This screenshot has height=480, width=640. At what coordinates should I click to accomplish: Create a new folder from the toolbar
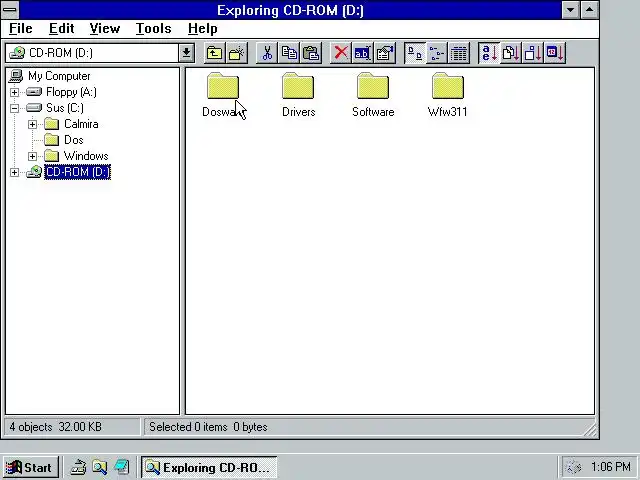[x=236, y=53]
